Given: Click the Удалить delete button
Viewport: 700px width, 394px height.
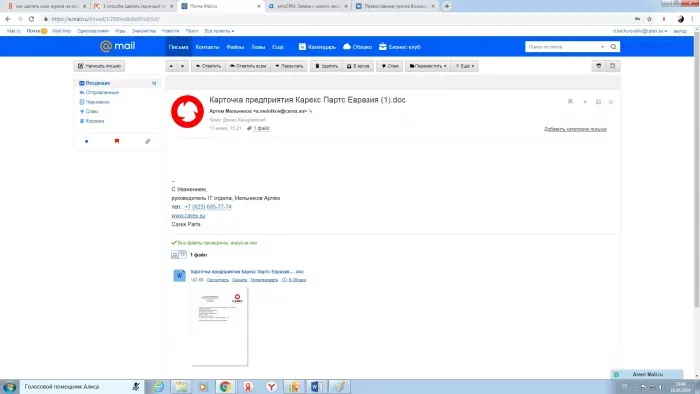Looking at the screenshot, I should (x=326, y=66).
